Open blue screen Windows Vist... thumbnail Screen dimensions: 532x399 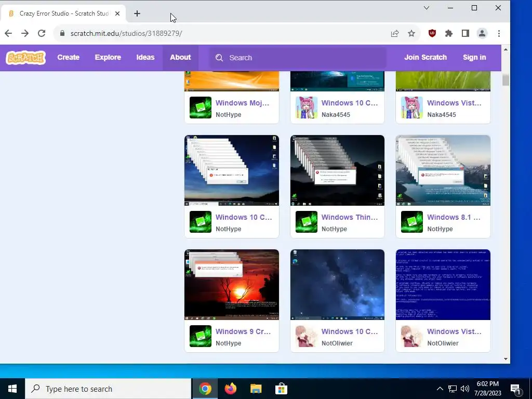pos(443,285)
